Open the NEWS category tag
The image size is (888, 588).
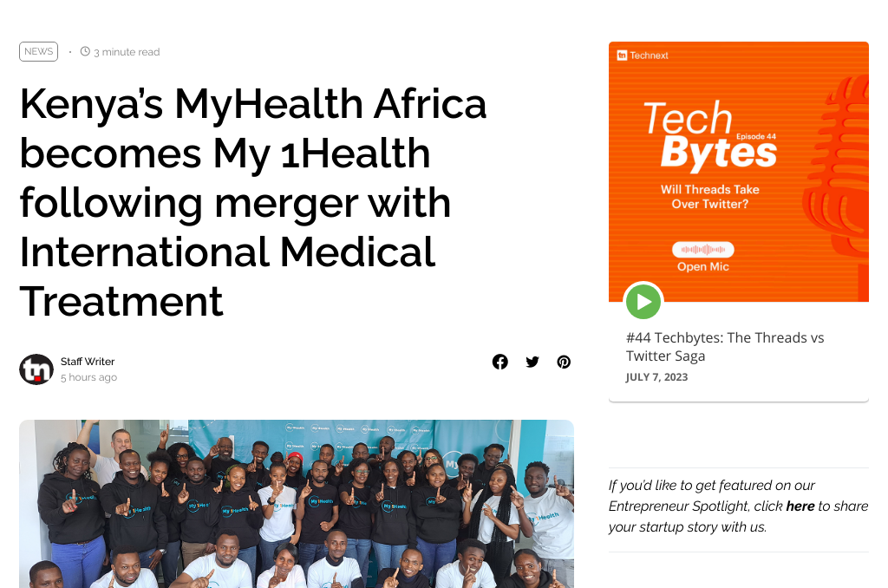(x=38, y=52)
